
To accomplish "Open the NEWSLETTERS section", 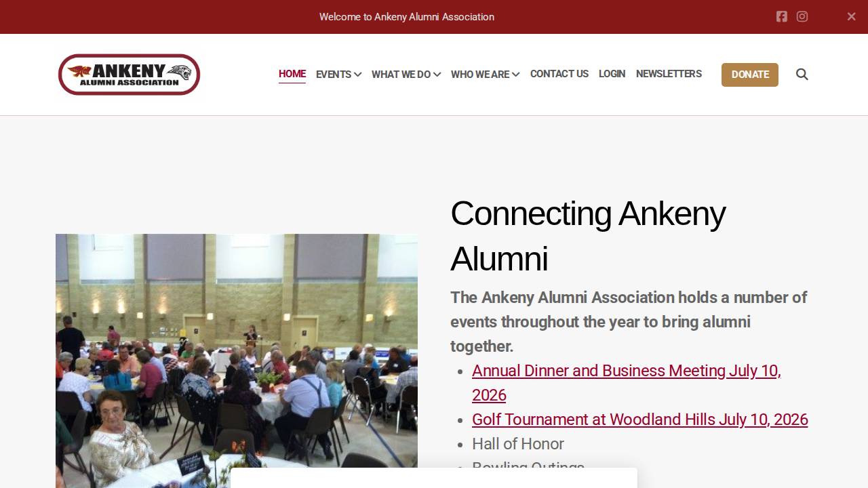I will [669, 74].
